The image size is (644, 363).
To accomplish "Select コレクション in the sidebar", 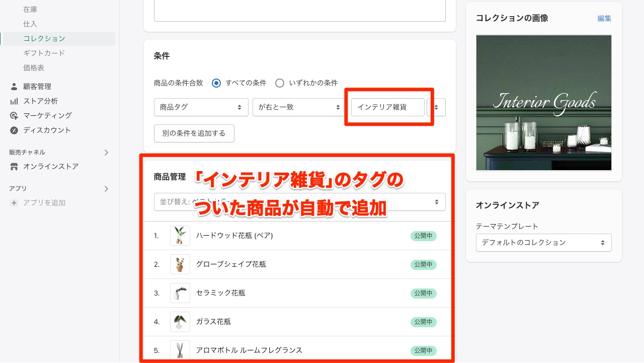I will pyautogui.click(x=44, y=39).
